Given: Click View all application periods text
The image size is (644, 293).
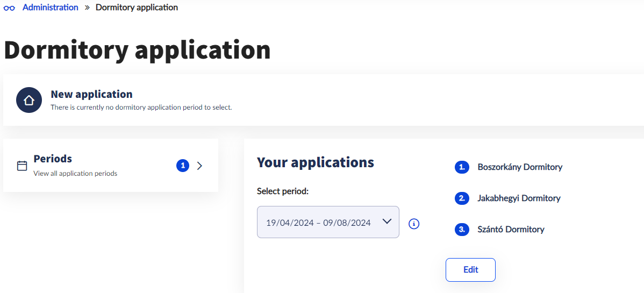Looking at the screenshot, I should pyautogui.click(x=75, y=174).
